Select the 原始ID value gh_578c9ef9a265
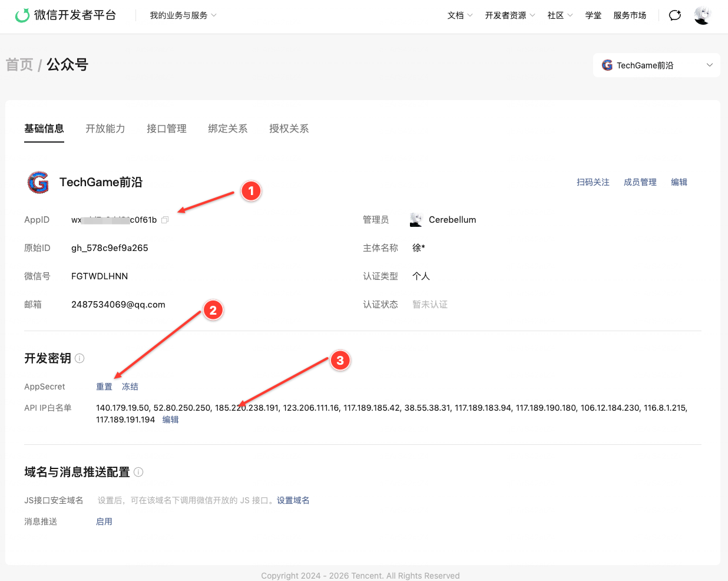728x581 pixels. coord(110,248)
